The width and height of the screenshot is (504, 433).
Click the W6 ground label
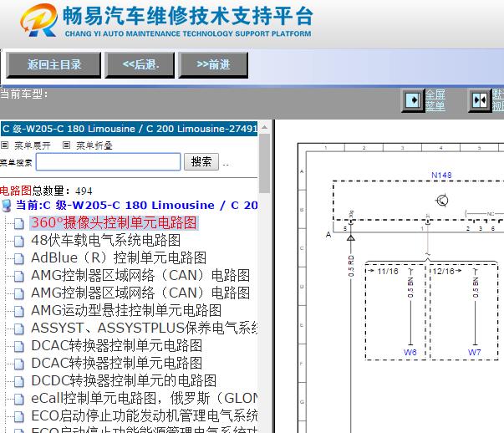[410, 352]
